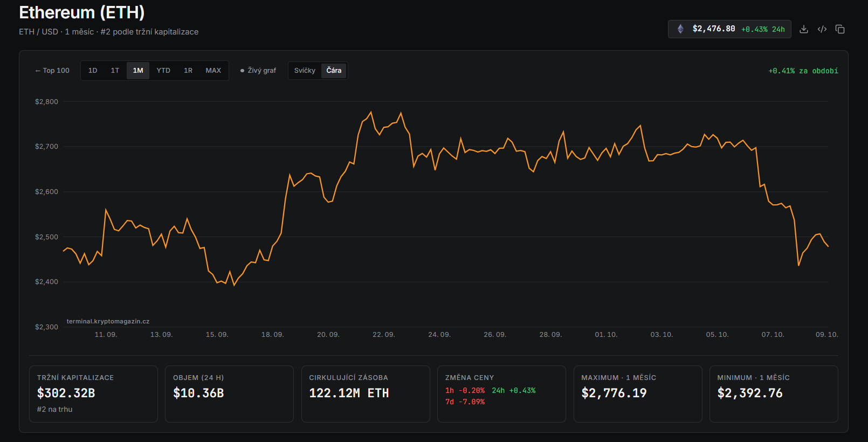The image size is (868, 442).
Task: Click the #2 na trhu rank text
Action: coord(54,410)
